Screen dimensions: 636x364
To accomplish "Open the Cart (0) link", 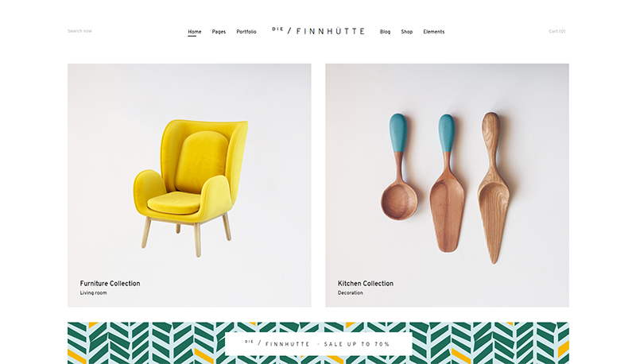I will 557,31.
